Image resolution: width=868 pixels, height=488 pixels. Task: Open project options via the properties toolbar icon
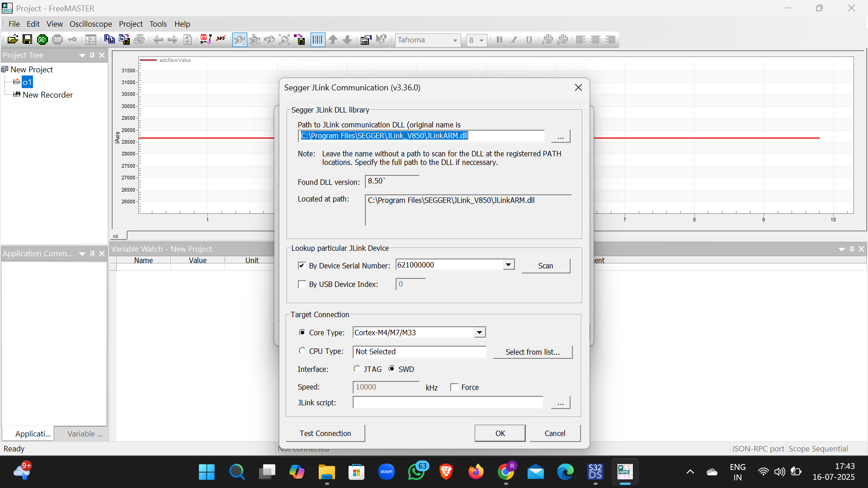pos(365,40)
